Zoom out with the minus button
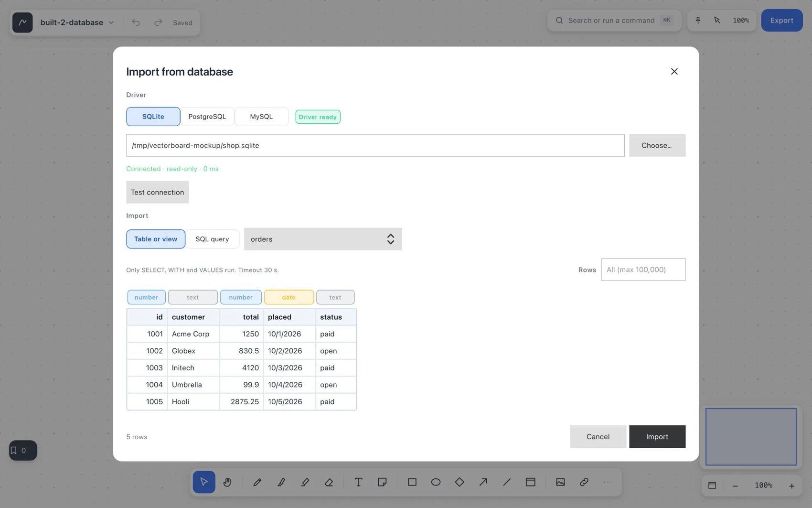The width and height of the screenshot is (812, 508). pos(735,486)
